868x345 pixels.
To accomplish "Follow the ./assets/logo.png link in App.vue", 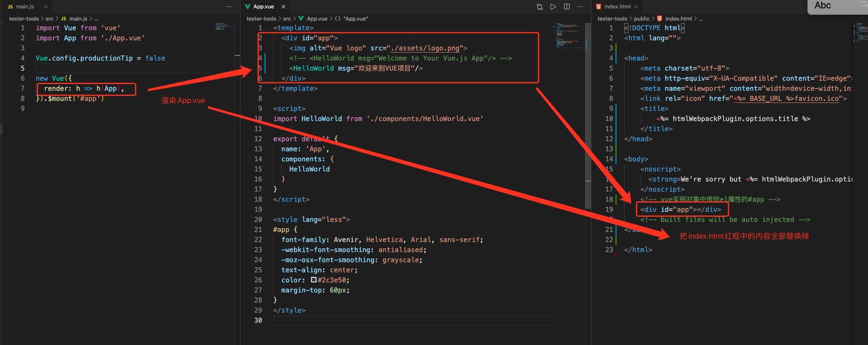I will pos(425,48).
